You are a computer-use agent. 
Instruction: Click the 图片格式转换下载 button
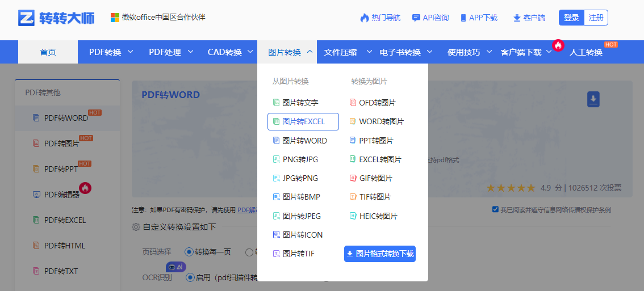pyautogui.click(x=380, y=254)
